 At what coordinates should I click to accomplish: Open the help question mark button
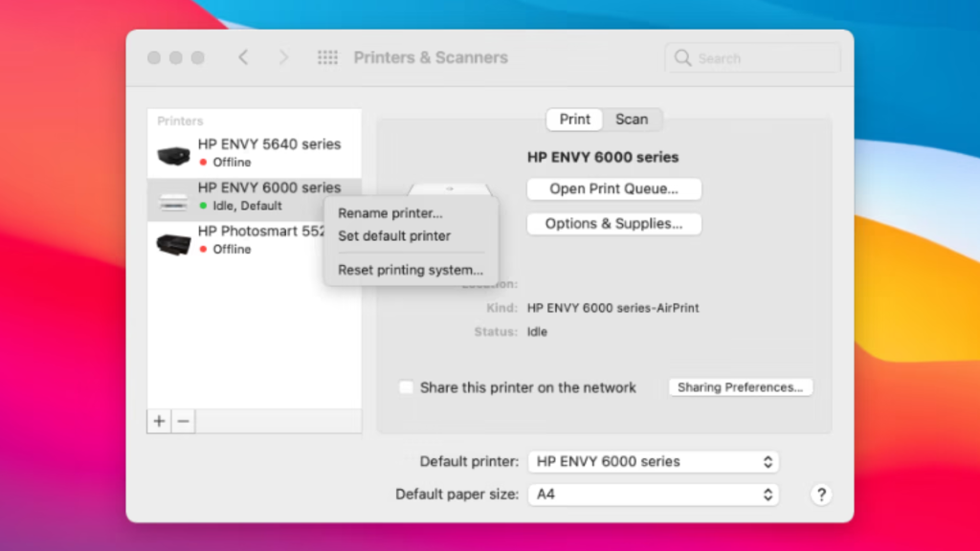point(820,495)
